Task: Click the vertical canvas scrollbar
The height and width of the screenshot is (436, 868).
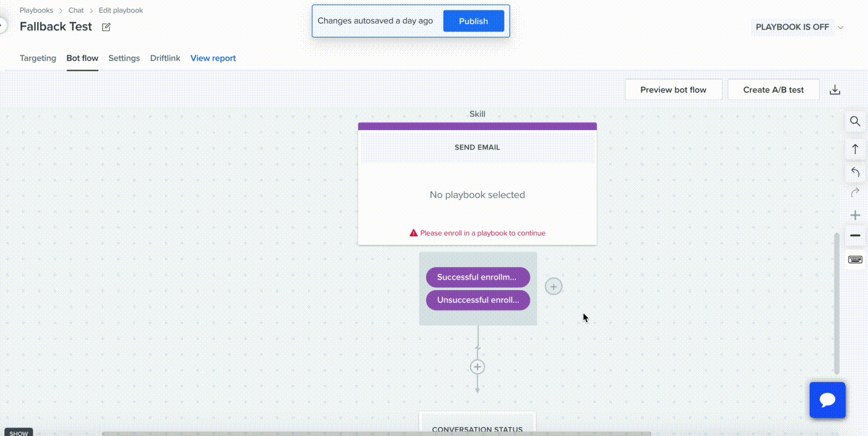Action: 838,303
